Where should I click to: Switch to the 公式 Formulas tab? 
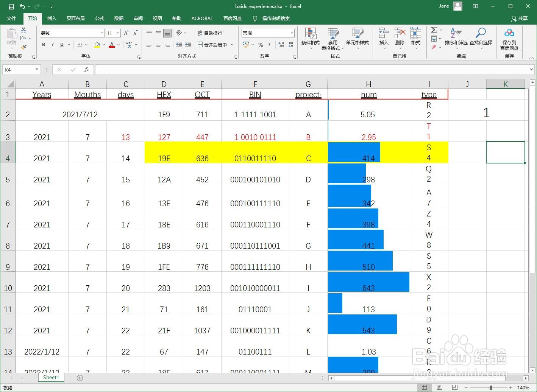(x=100, y=18)
